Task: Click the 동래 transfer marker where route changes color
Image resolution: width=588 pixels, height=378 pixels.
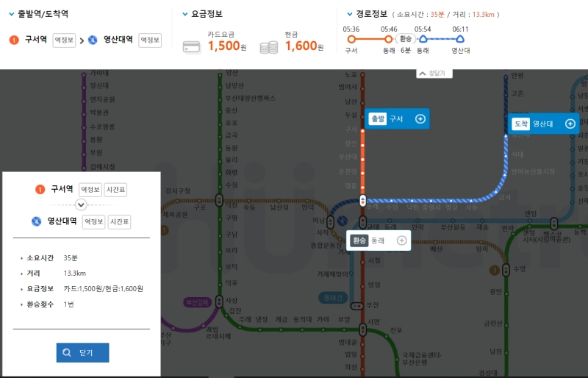Action: point(362,201)
